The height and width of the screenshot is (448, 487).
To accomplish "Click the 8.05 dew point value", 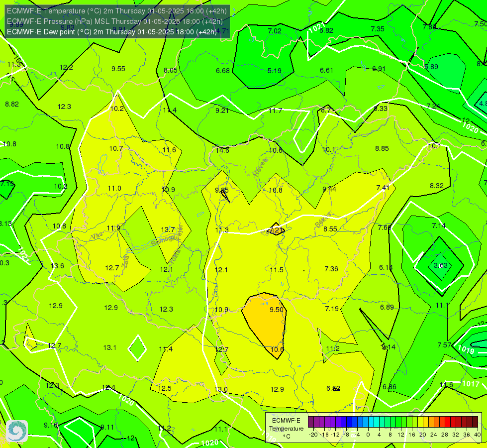I will click(171, 71).
